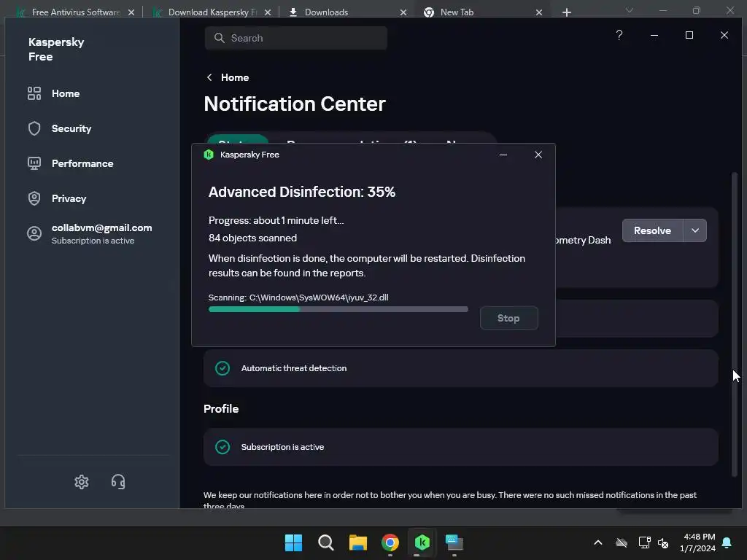Close the Downloads browser tab

tap(403, 12)
